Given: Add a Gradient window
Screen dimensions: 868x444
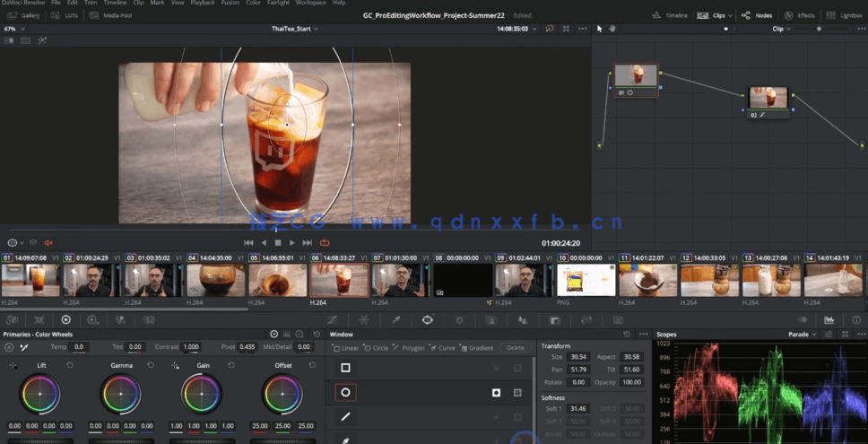Looking at the screenshot, I should 477,348.
